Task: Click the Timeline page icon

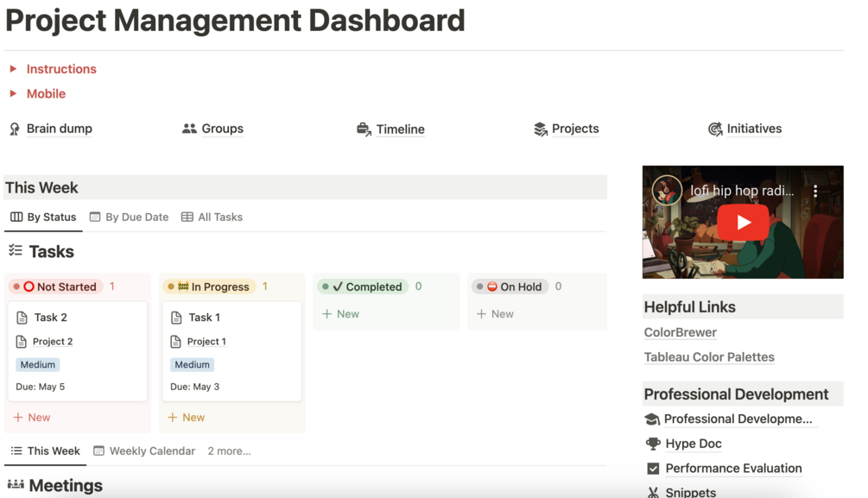Action: pyautogui.click(x=364, y=129)
